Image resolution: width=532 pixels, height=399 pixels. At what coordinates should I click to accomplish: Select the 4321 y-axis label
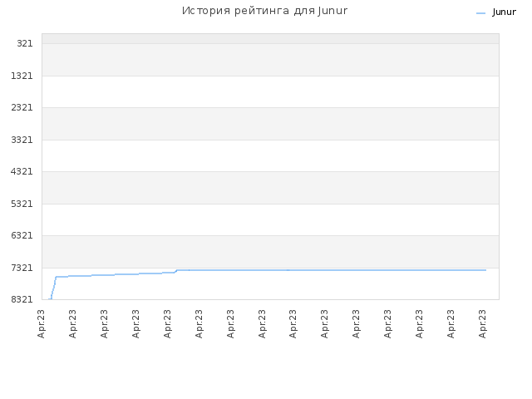pyautogui.click(x=22, y=171)
